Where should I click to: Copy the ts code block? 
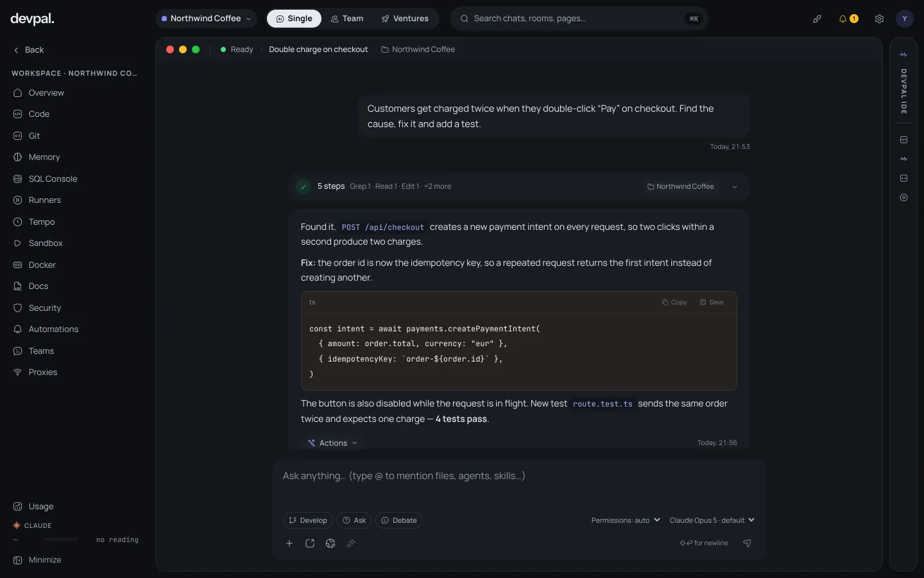pos(674,302)
